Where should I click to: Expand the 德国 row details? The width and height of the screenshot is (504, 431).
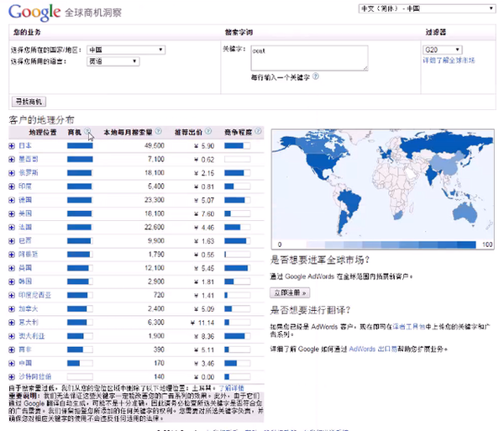click(x=13, y=201)
